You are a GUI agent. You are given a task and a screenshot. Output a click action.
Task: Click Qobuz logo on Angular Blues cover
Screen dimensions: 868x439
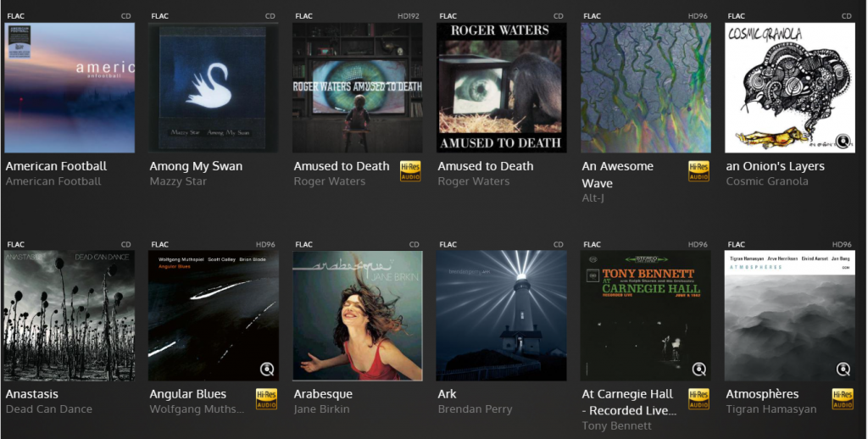point(267,370)
